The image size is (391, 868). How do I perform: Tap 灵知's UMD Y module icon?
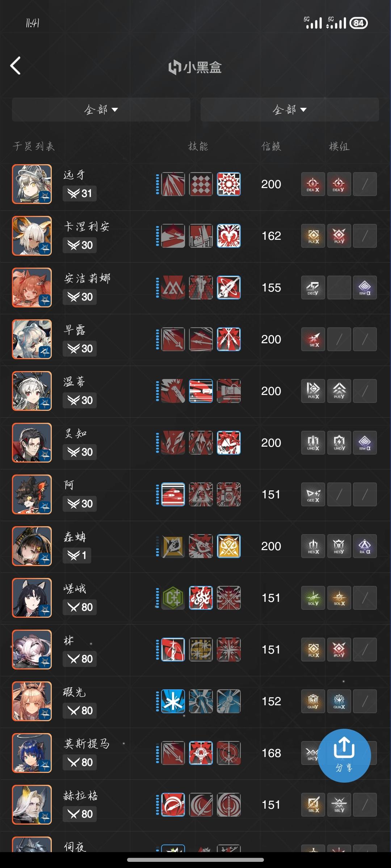[x=339, y=443]
